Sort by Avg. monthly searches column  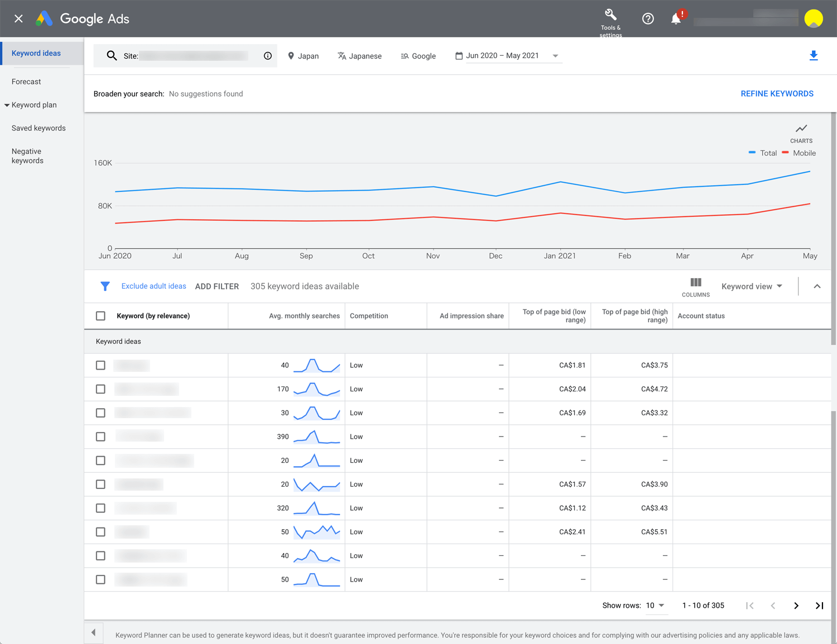(304, 316)
